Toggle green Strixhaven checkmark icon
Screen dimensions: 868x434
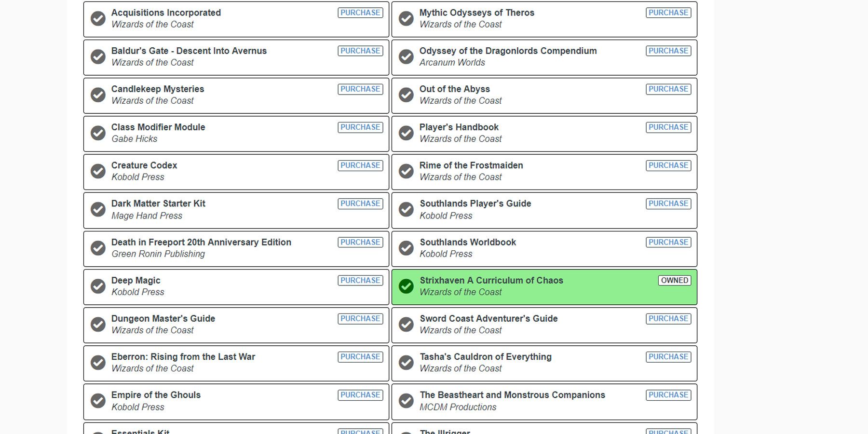(x=407, y=286)
